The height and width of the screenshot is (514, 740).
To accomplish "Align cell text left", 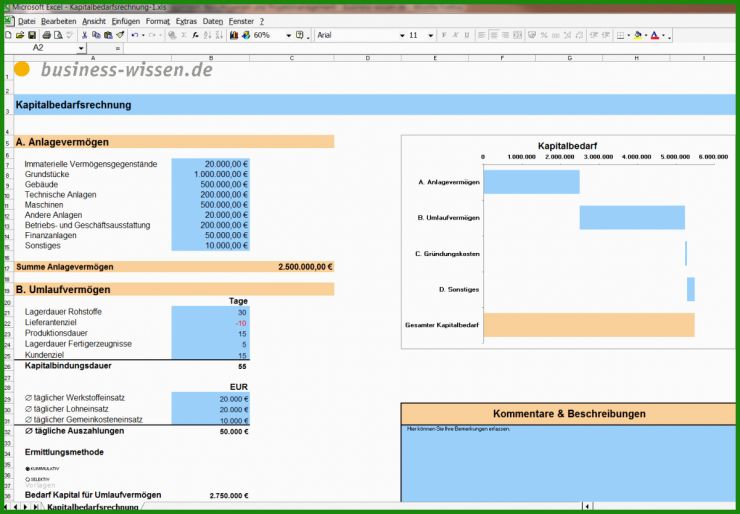I will [x=482, y=35].
